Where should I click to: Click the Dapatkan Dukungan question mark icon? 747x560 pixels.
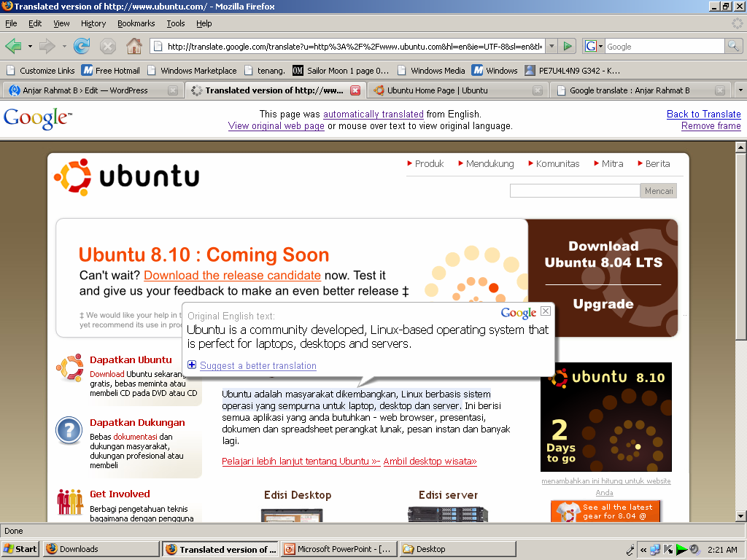coord(69,430)
